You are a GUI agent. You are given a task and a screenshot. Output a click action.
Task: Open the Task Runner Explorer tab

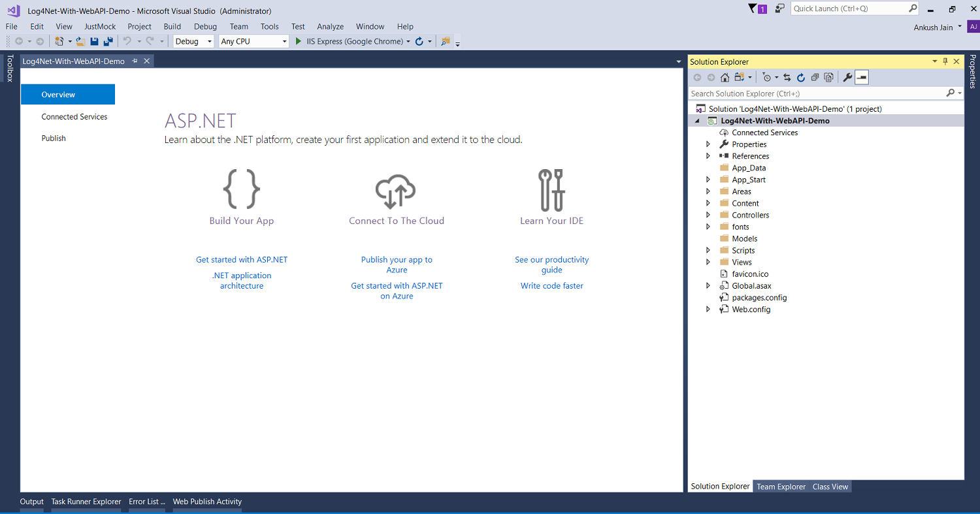click(x=86, y=502)
